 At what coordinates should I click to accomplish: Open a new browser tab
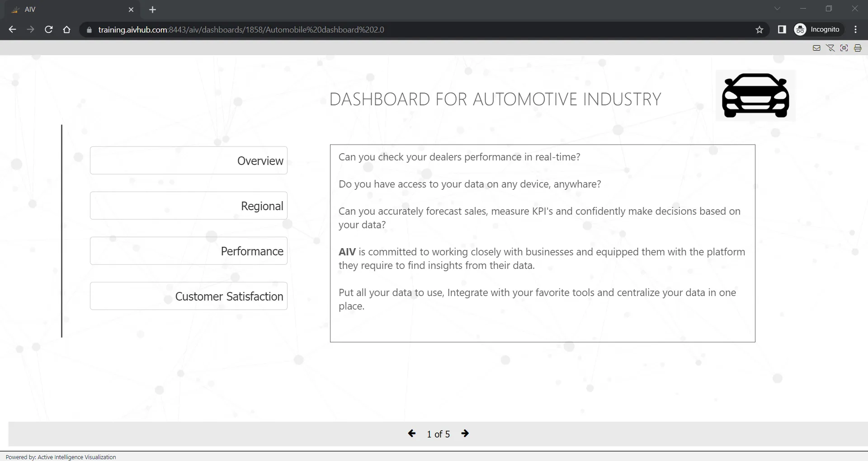click(152, 9)
